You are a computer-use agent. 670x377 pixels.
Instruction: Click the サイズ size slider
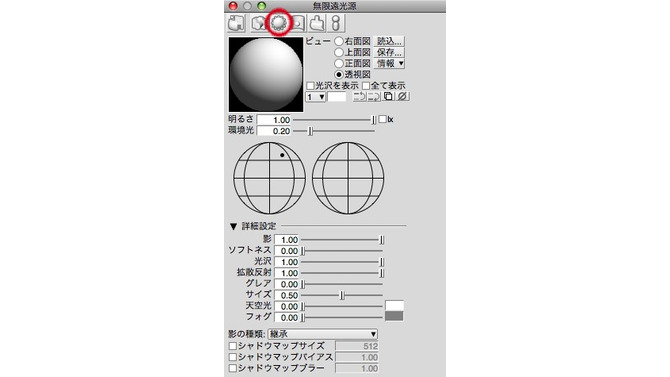coord(342,296)
